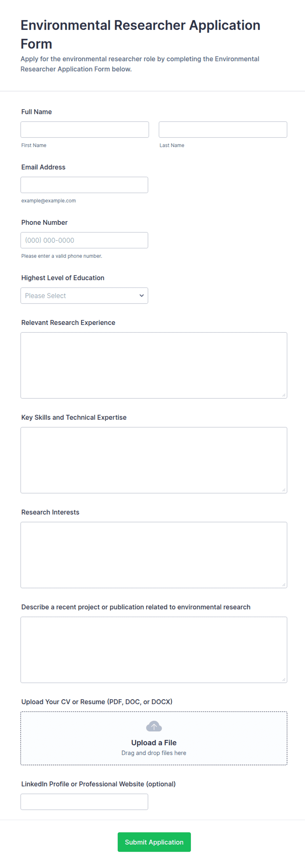Click resize grip on Key Skills text area

pos(284,490)
